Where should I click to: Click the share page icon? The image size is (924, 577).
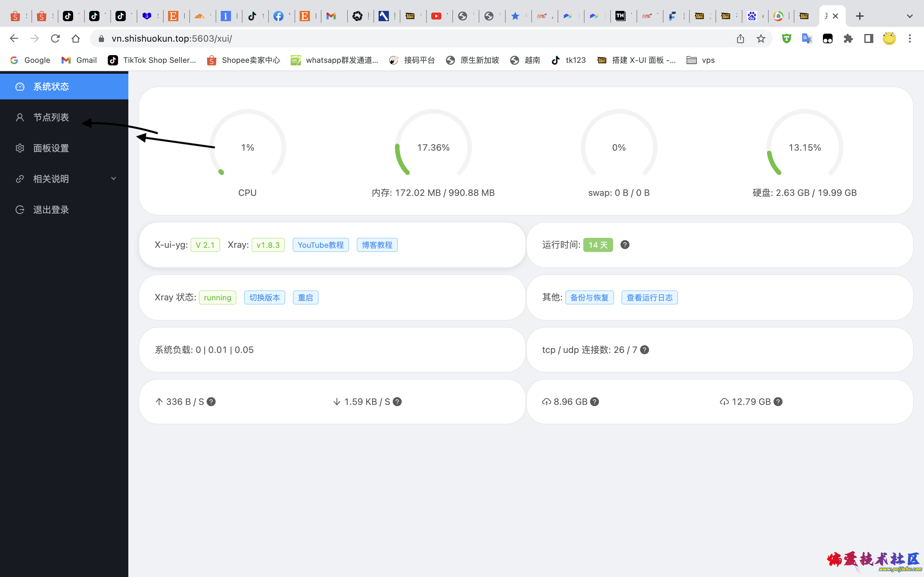pyautogui.click(x=740, y=38)
